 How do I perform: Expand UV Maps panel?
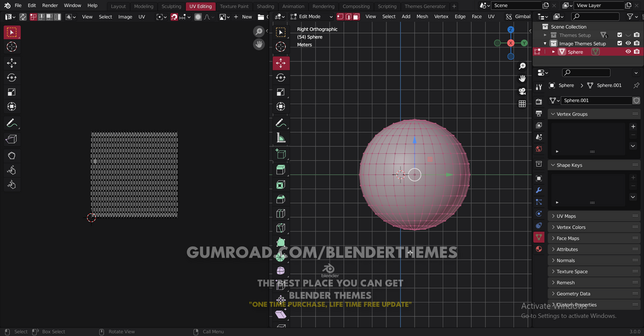(594, 216)
